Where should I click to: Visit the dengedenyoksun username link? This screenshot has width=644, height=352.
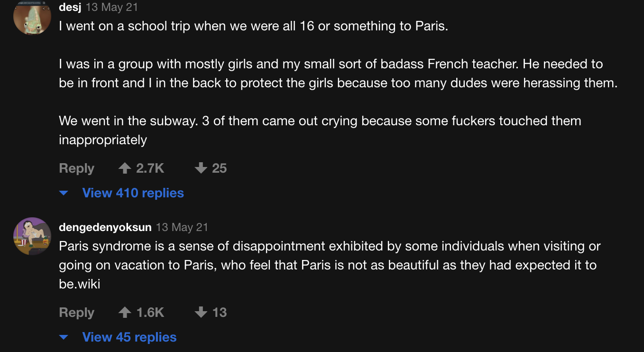click(105, 227)
